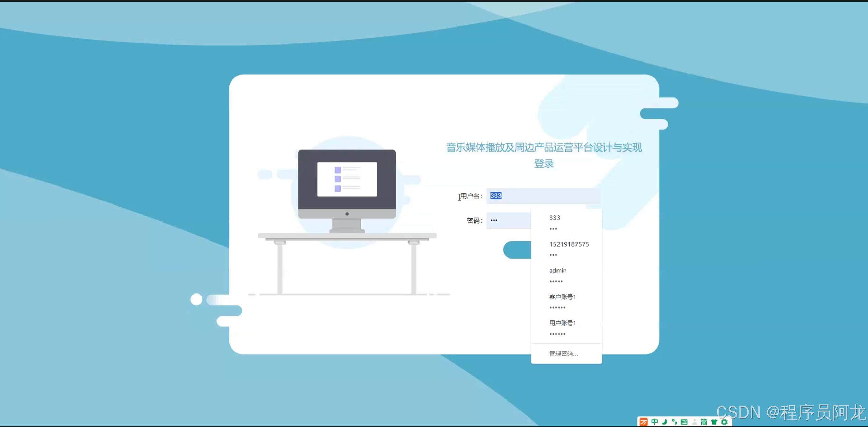This screenshot has width=868, height=427.
Task: Choose the admin saved credential
Action: [566, 275]
